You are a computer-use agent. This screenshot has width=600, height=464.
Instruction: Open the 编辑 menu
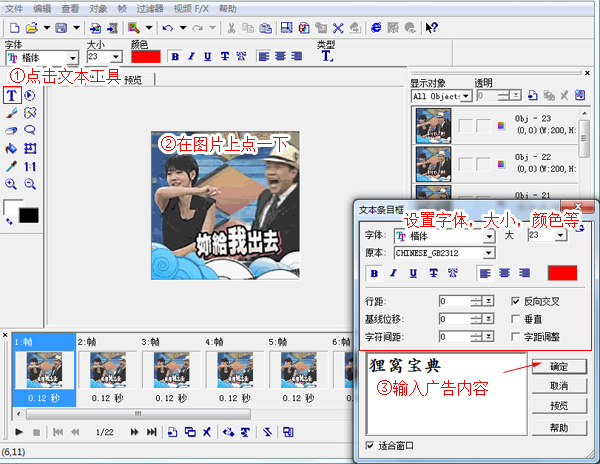pyautogui.click(x=42, y=8)
